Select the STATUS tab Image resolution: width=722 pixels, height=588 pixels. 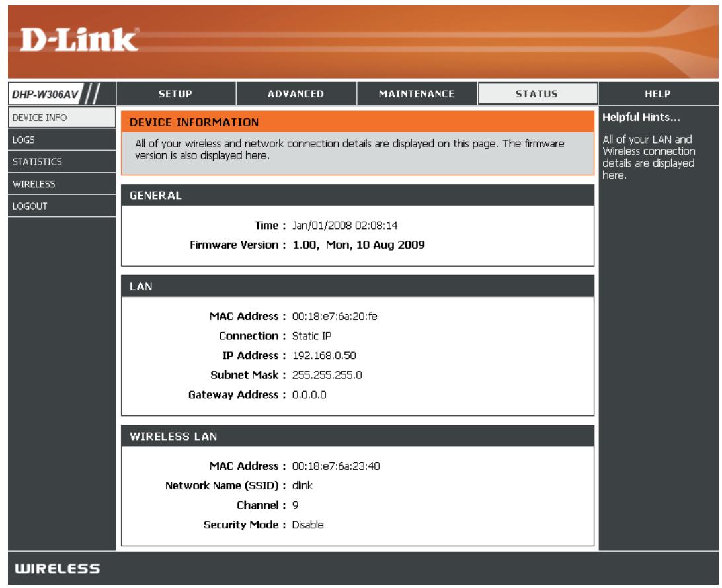(538, 93)
